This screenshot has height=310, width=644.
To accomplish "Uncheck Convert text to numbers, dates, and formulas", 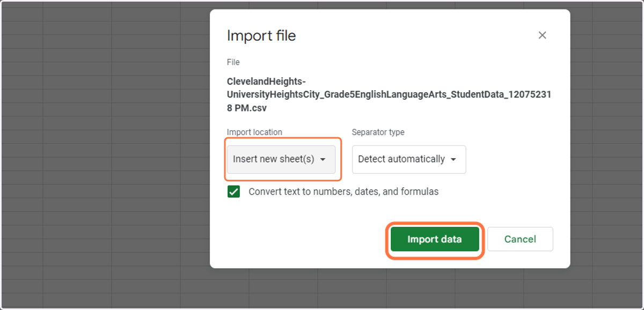I will [233, 191].
